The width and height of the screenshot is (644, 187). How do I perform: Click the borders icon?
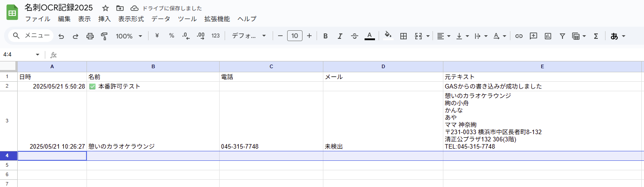pyautogui.click(x=403, y=36)
